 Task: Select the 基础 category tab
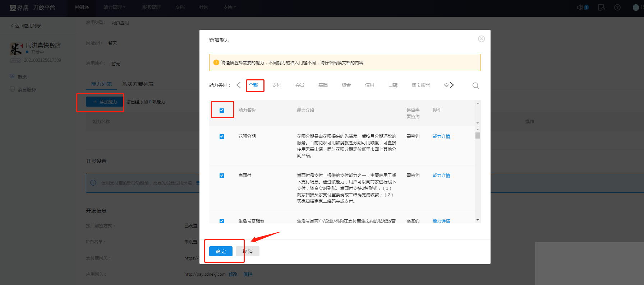pyautogui.click(x=323, y=85)
